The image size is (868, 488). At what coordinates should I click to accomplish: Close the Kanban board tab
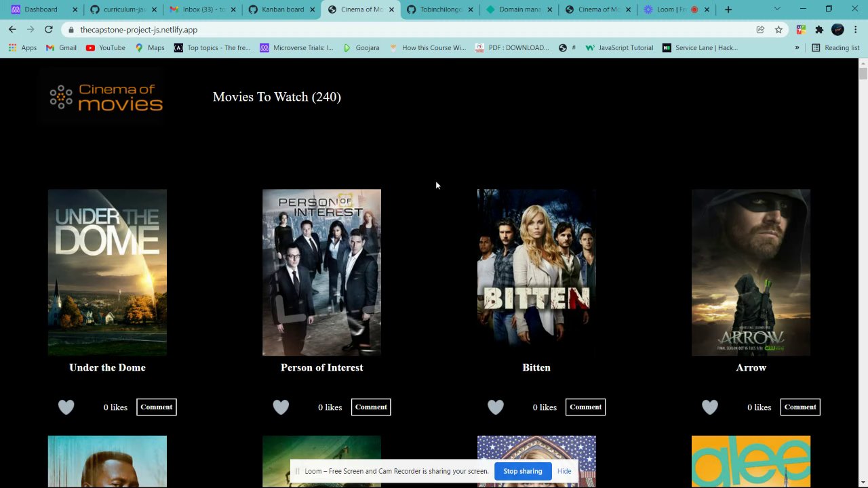coord(313,9)
